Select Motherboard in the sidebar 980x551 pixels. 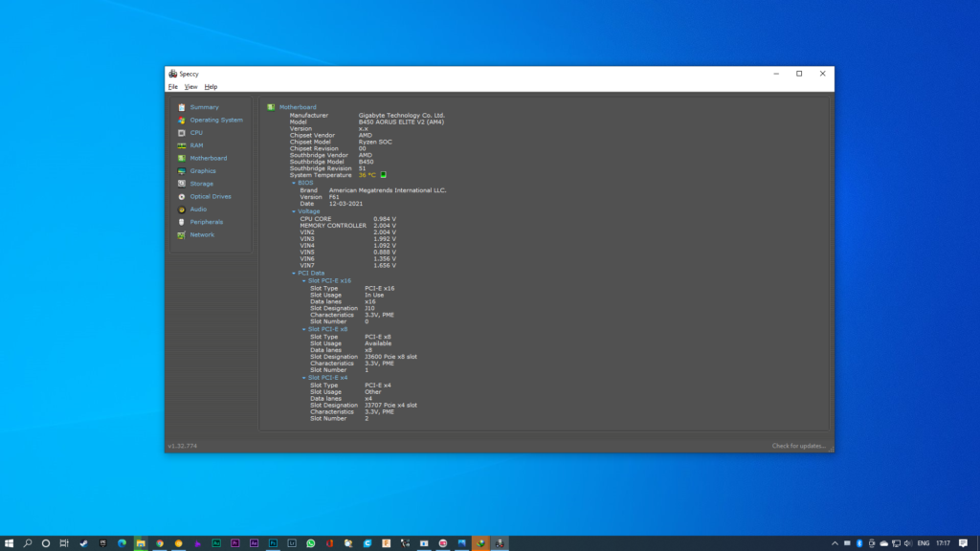click(208, 159)
